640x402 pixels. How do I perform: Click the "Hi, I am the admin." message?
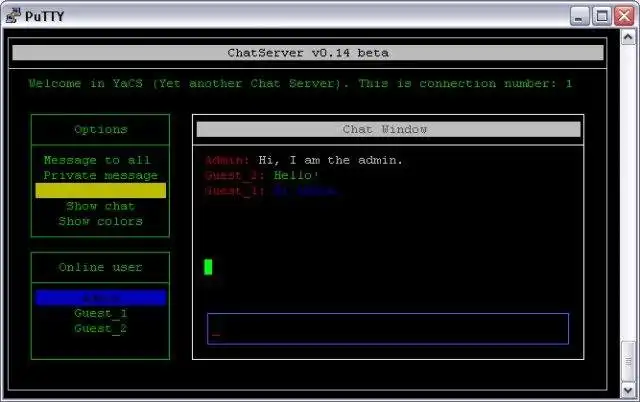click(330, 160)
